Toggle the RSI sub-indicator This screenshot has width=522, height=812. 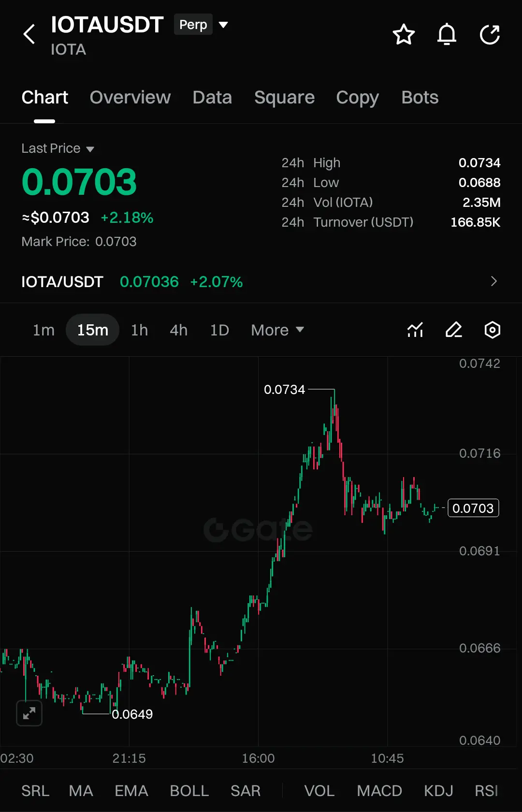[486, 791]
